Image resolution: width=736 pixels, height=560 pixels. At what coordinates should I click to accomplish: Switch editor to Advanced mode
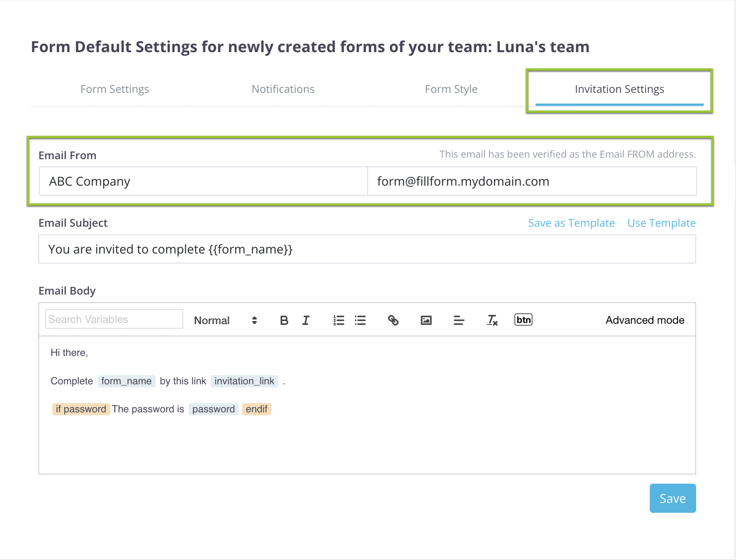tap(645, 320)
